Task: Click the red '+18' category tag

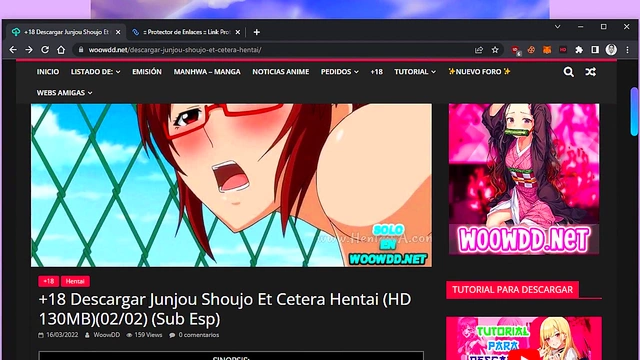Action: click(49, 281)
